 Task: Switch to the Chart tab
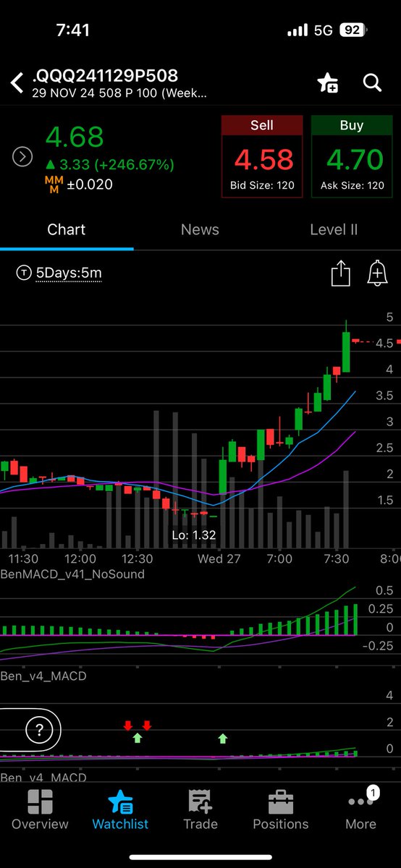(x=67, y=229)
